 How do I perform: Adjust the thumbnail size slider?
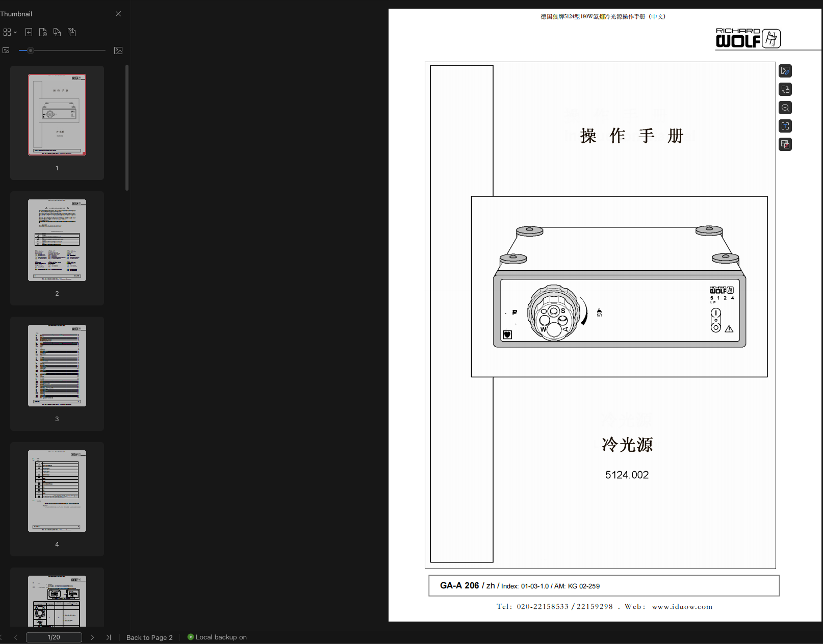click(x=31, y=50)
